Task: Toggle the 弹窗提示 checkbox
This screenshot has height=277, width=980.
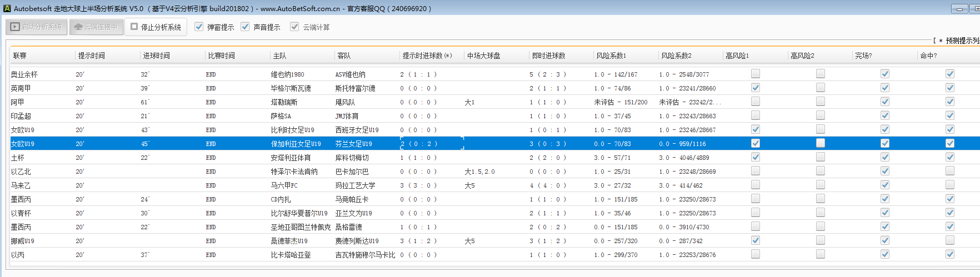Action: pos(199,27)
